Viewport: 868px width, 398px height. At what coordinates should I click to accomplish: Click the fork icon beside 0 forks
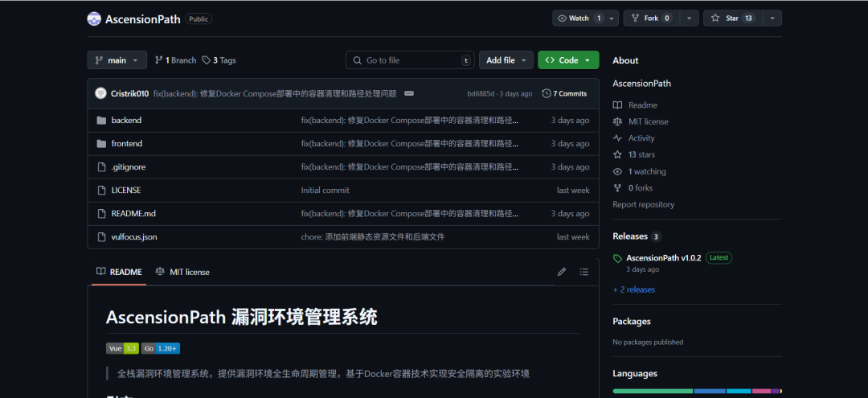click(x=617, y=187)
